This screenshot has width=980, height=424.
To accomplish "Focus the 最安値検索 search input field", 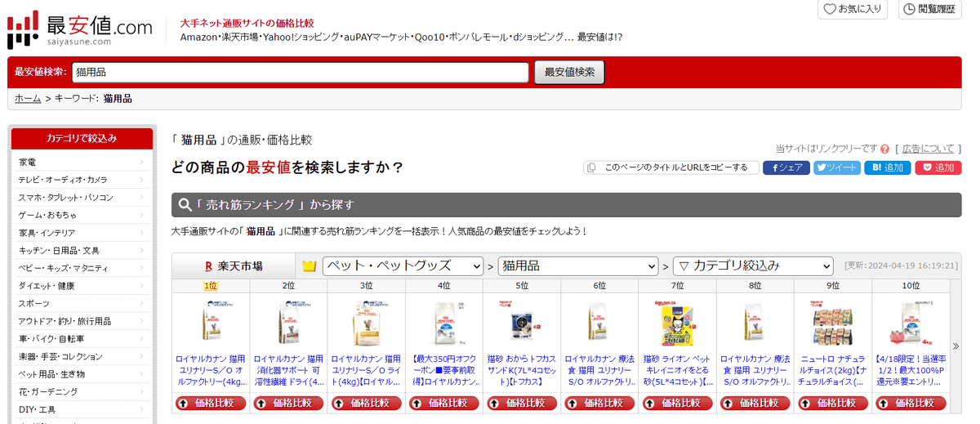I will click(x=301, y=72).
